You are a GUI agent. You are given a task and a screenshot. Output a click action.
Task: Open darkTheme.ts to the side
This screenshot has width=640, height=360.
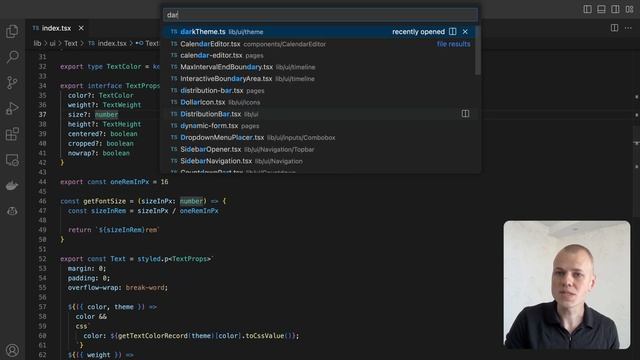click(x=453, y=31)
